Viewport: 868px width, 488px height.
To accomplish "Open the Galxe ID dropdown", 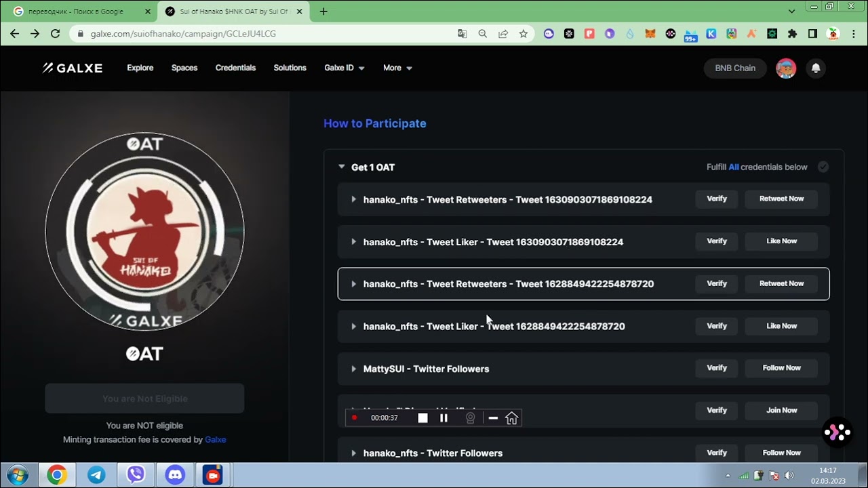I will click(344, 68).
